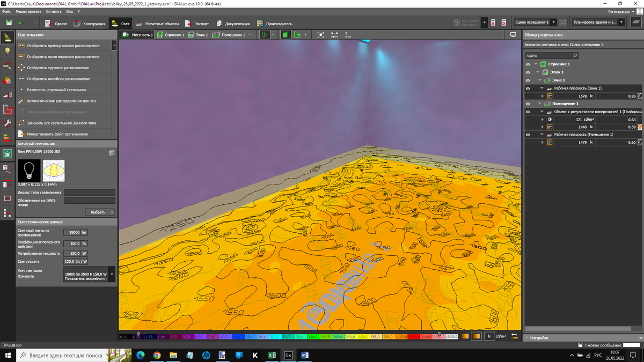The image size is (644, 362).
Task: Switch to the Экспорт tab
Action: 197,23
